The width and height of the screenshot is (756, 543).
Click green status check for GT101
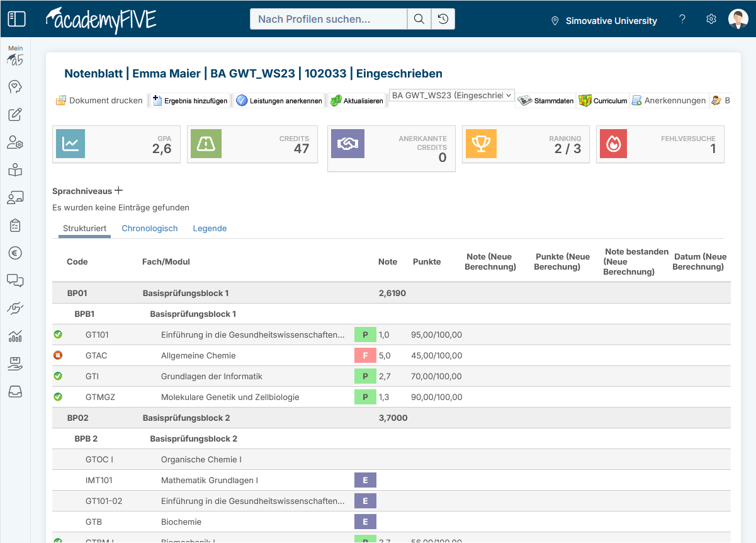(x=58, y=334)
